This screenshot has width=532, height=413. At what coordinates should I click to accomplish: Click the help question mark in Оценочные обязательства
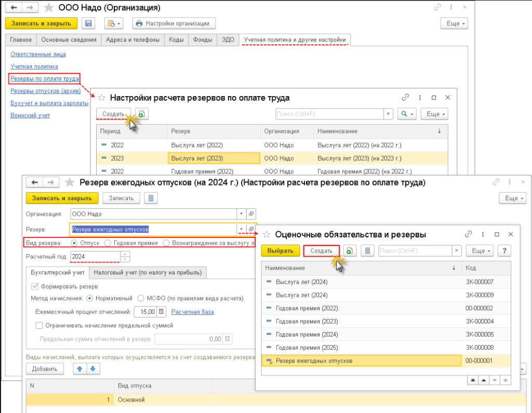click(503, 251)
